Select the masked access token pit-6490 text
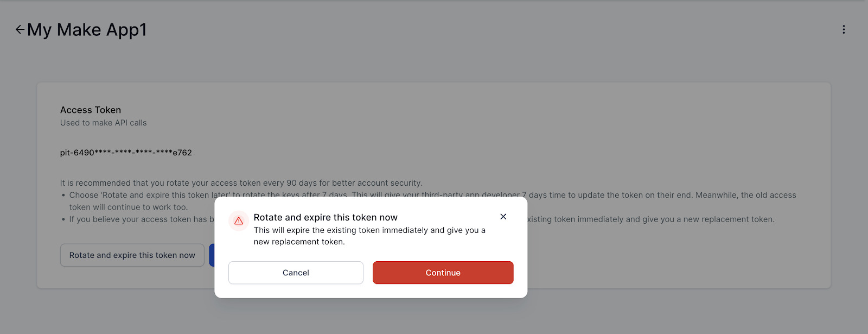868x334 pixels. [x=126, y=153]
